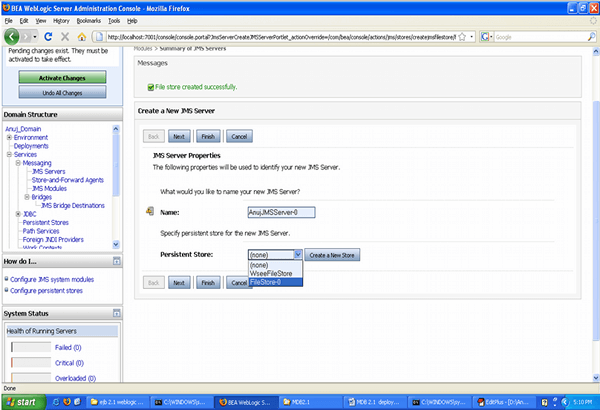Select WseeFileStore in the dropdown list
The width and height of the screenshot is (600, 410).
pos(274,273)
